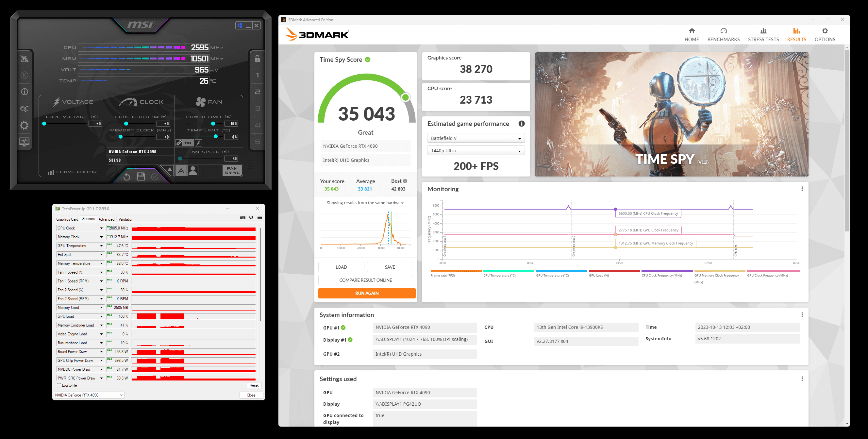This screenshot has width=868, height=439.
Task: Click the Core Clock slider handle
Action: [126, 124]
